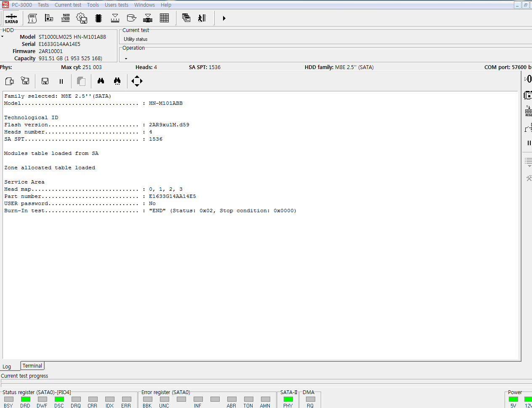Click the firmware value 2AR10001
The height and width of the screenshot is (408, 532).
51,51
